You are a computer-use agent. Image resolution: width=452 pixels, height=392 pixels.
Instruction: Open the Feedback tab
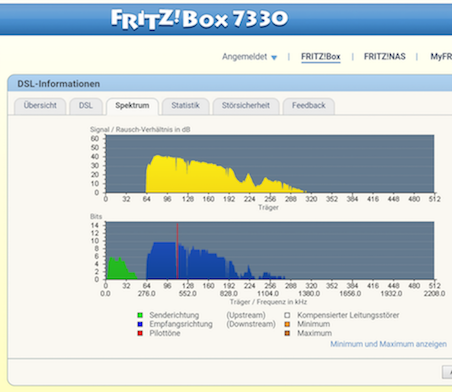coord(309,106)
